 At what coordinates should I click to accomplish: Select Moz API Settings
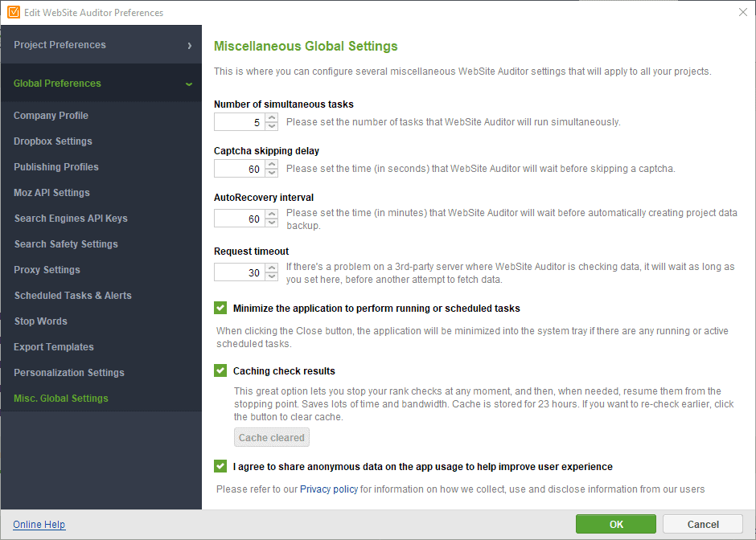tap(51, 193)
